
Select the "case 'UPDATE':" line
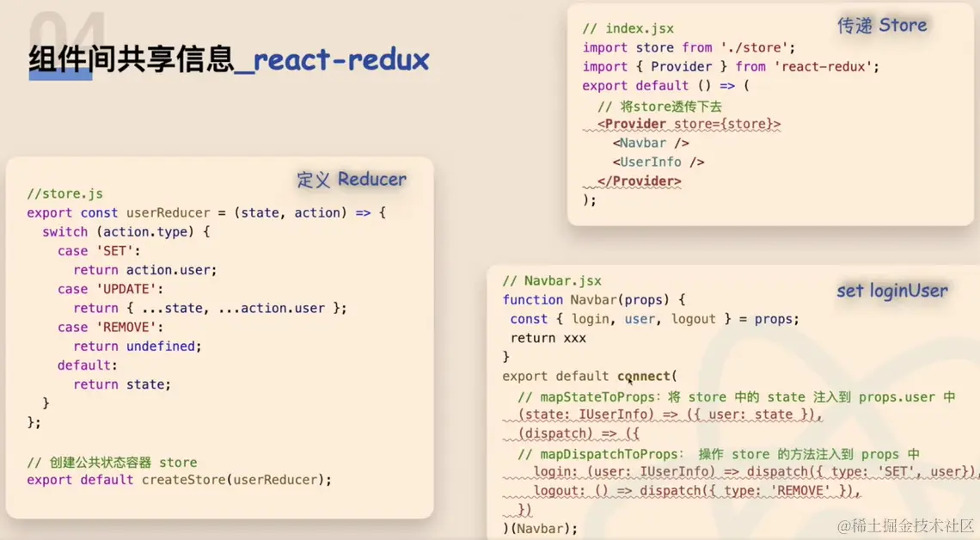pyautogui.click(x=111, y=290)
